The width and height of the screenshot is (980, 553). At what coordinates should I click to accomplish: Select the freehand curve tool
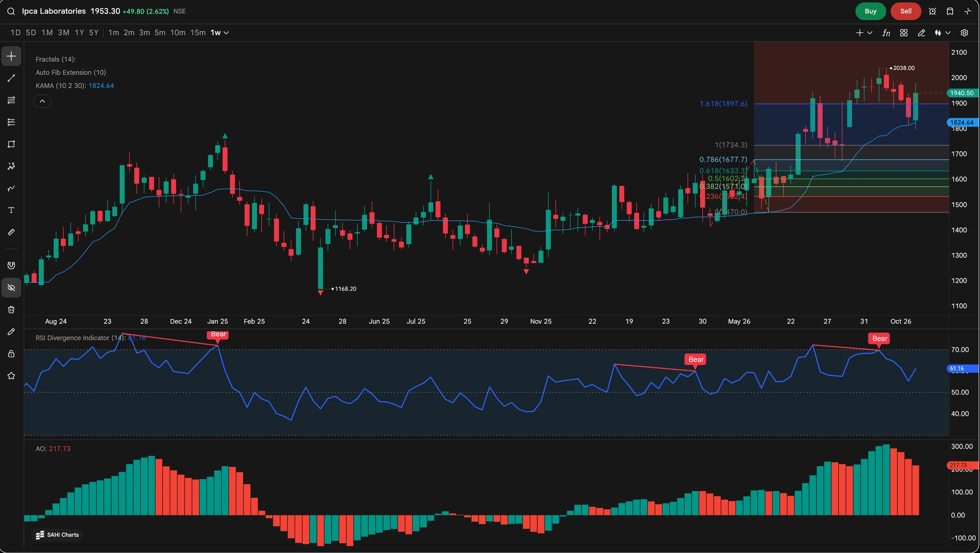pos(11,188)
